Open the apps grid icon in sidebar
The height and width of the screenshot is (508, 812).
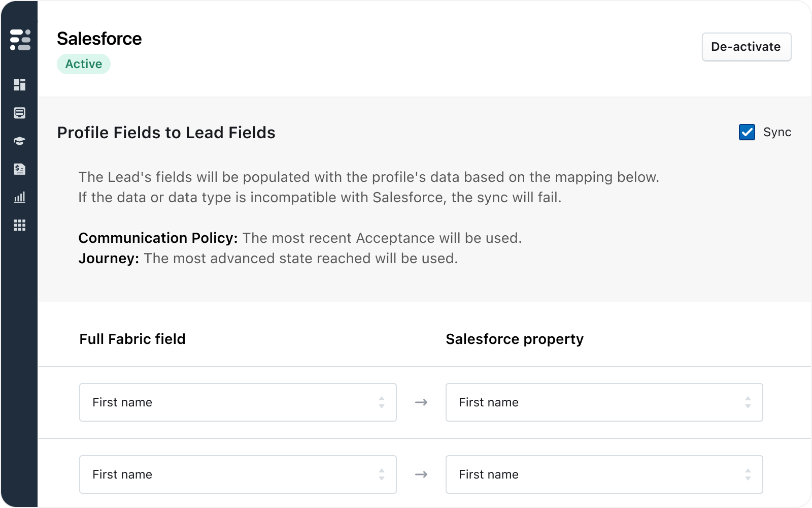(20, 225)
